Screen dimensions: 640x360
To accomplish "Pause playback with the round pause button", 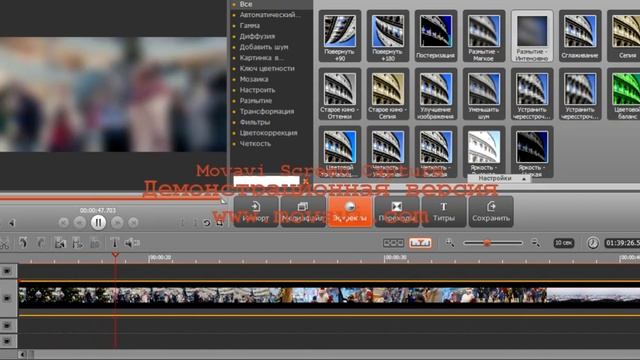I will tap(98, 222).
